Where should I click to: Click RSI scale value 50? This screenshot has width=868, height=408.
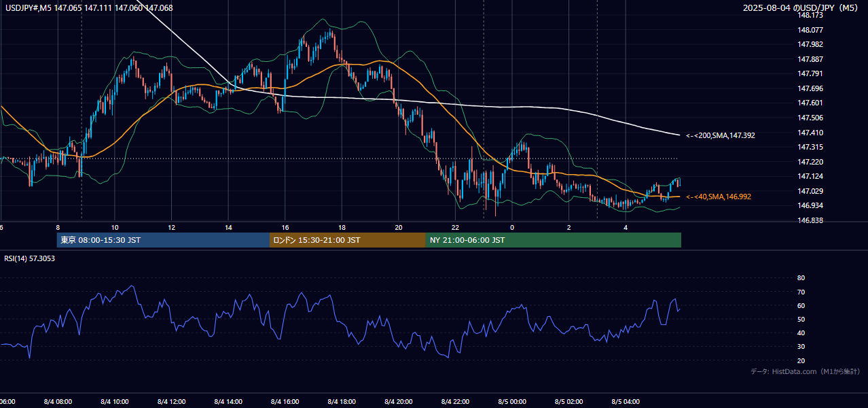(x=801, y=319)
